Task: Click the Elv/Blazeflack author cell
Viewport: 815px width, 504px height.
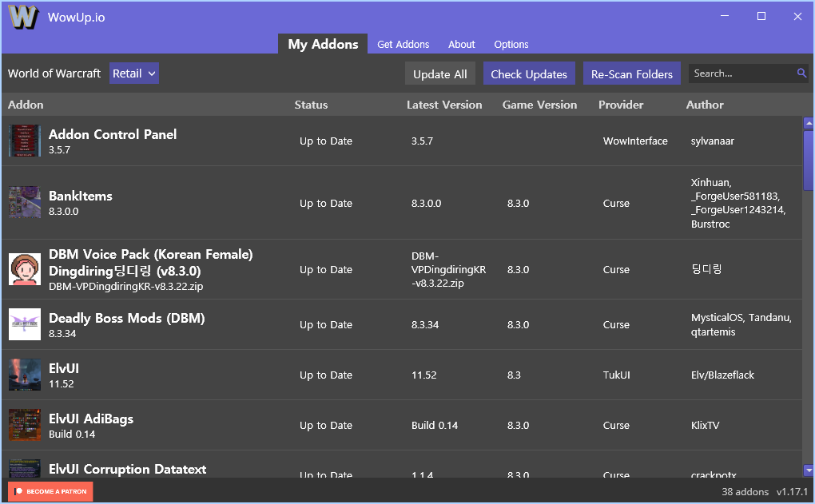Action: [x=722, y=375]
